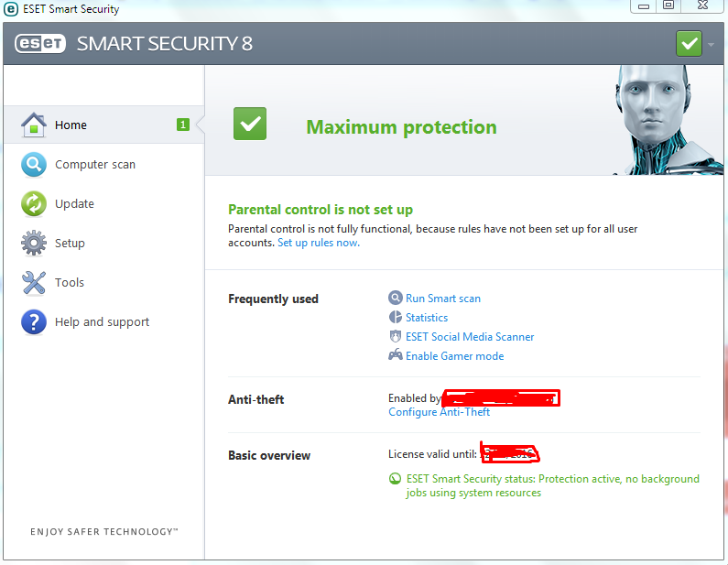
Task: Click the green notification badge on Home
Action: (183, 125)
